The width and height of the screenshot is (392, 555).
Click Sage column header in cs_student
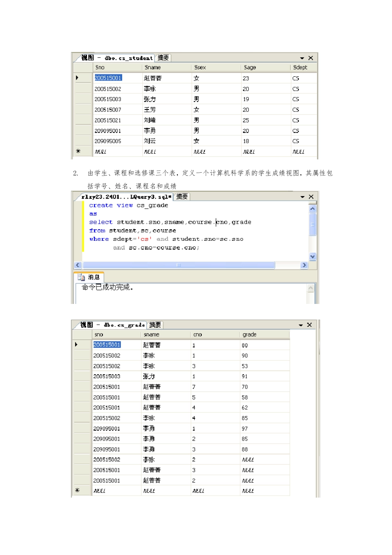coord(265,67)
